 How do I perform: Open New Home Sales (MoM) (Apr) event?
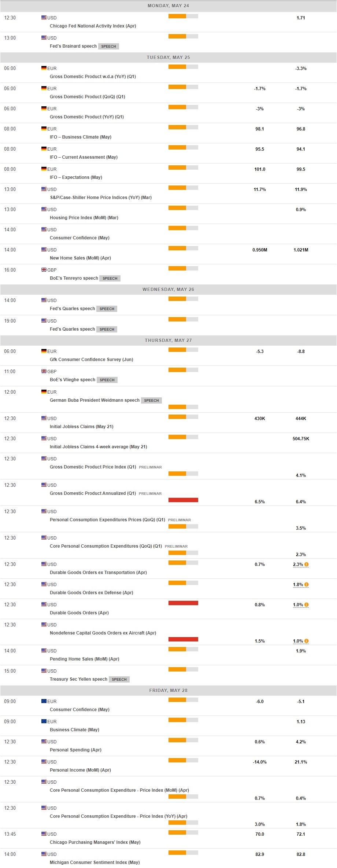click(80, 258)
